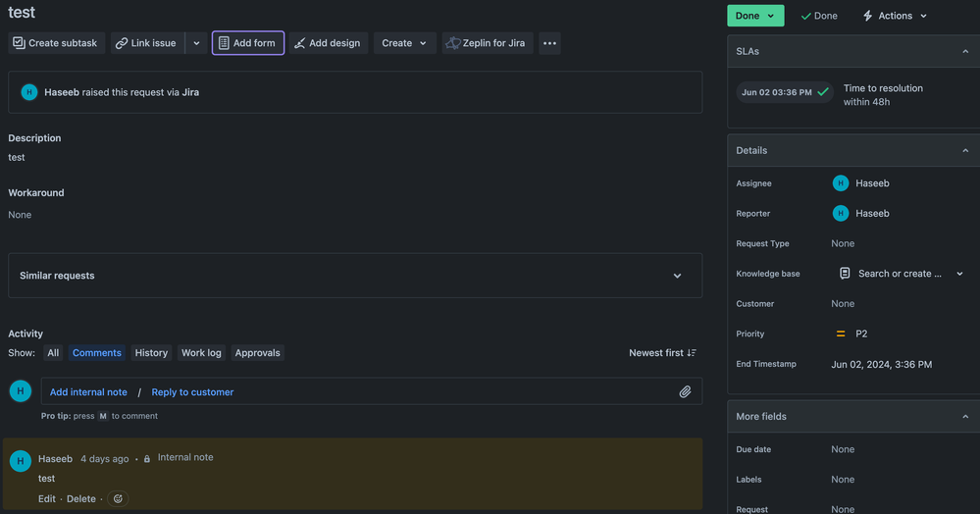Screen dimensions: 980x514
Task: Open Zeplin for Jira
Action: pyautogui.click(x=488, y=43)
